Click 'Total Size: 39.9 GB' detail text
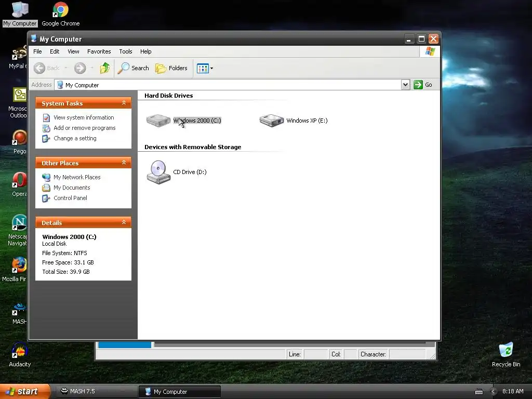This screenshot has width=532, height=399. [66, 272]
